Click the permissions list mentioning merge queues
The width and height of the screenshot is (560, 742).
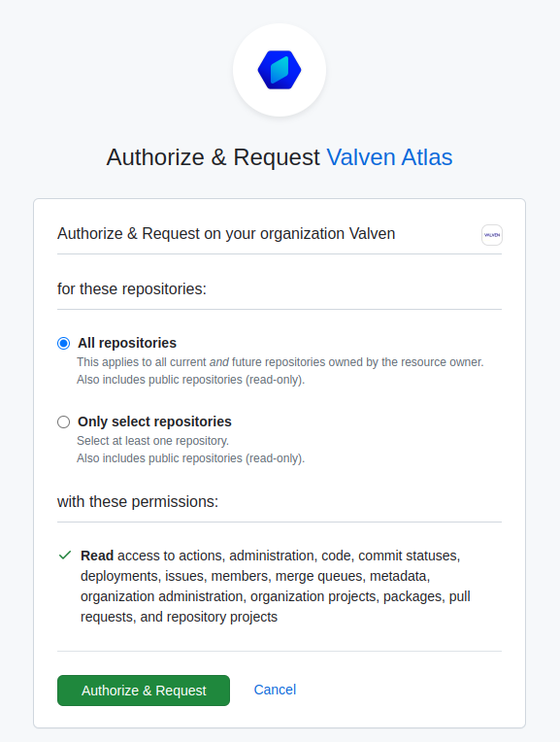pyautogui.click(x=276, y=586)
